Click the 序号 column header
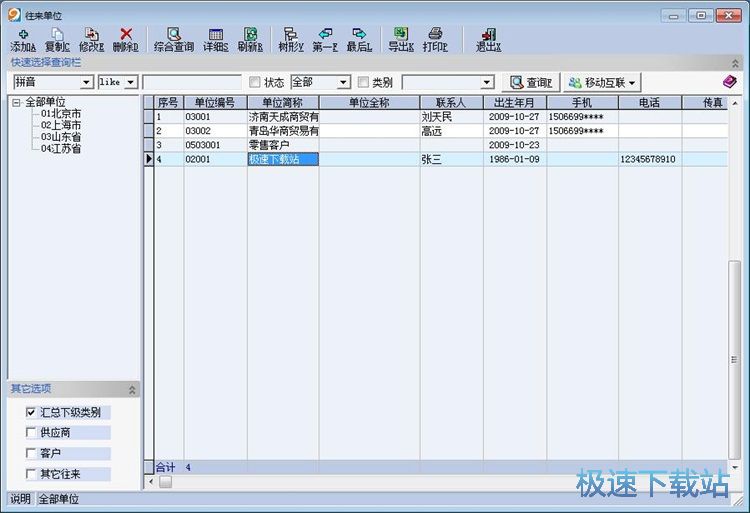750x513 pixels. (169, 103)
